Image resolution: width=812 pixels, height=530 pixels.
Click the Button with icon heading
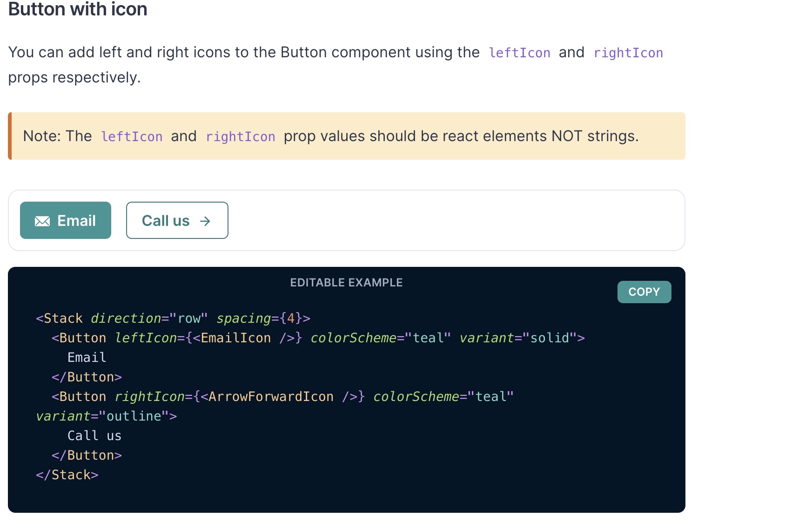click(78, 9)
